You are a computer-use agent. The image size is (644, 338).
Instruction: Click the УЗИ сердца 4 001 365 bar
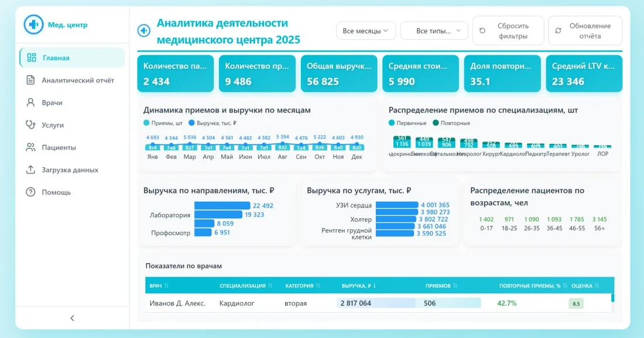(397, 205)
